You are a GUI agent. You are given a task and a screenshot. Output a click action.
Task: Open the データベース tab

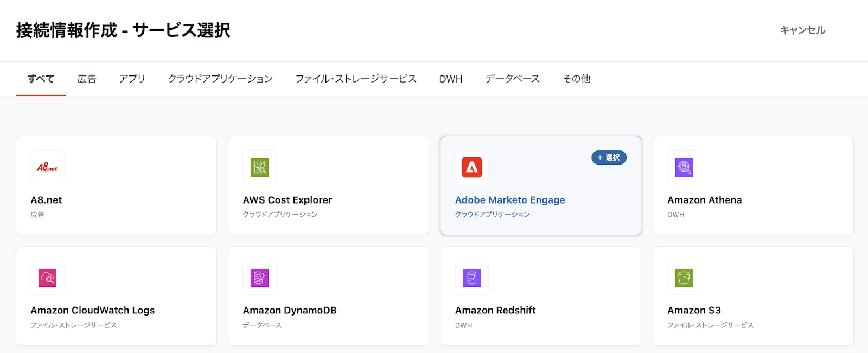512,79
